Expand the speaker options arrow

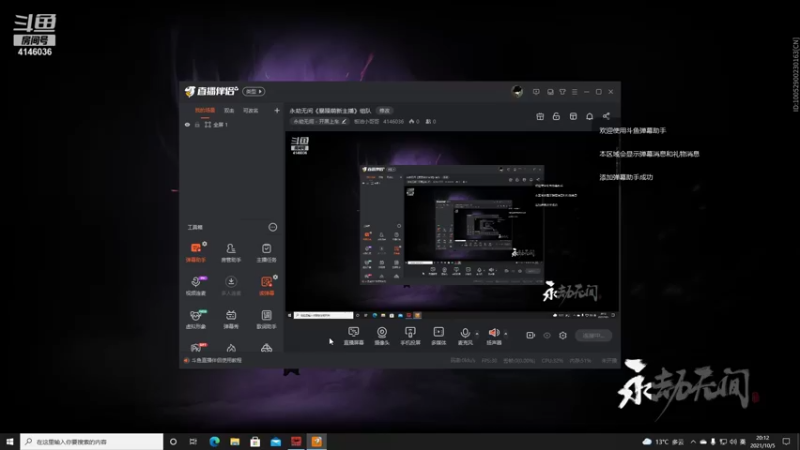coord(506,334)
